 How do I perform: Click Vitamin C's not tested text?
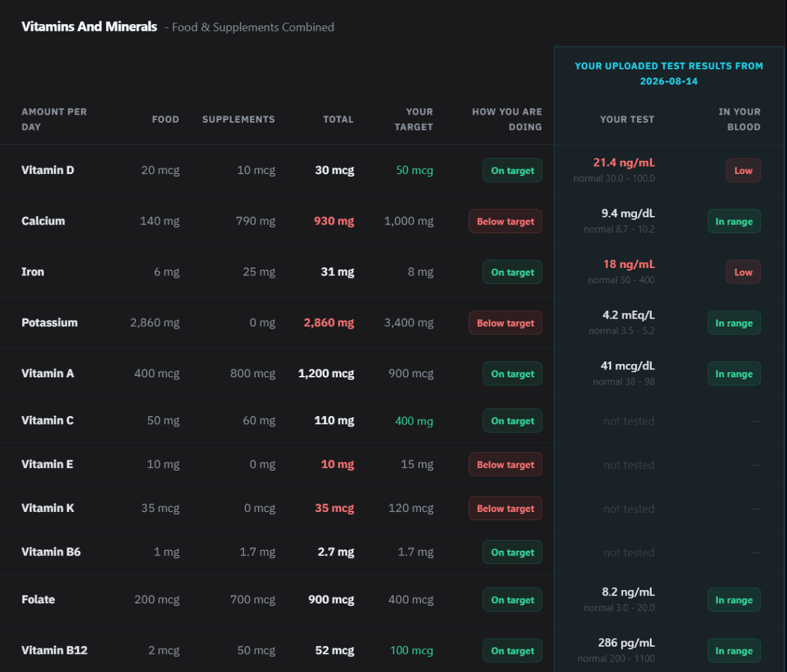coord(629,421)
